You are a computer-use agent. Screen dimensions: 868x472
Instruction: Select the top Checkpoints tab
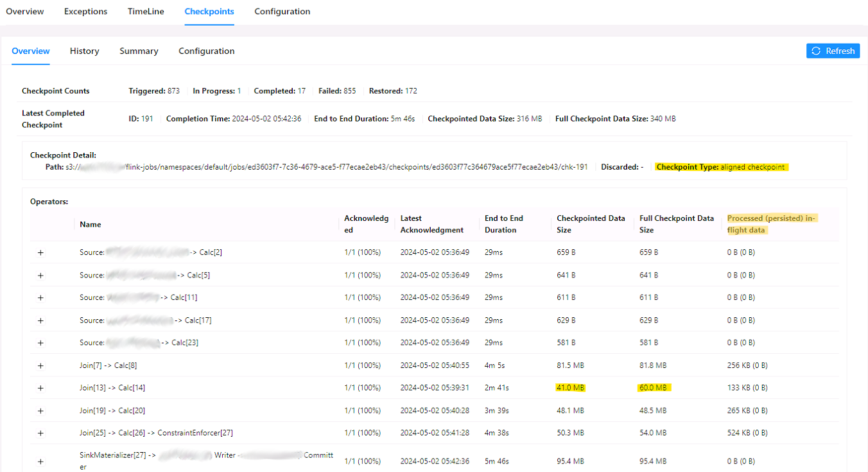[209, 12]
